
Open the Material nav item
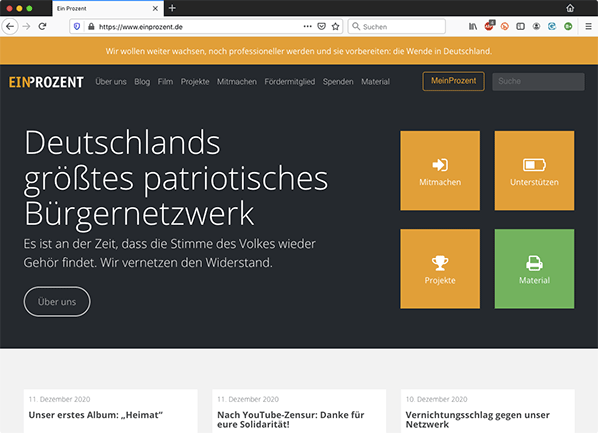tap(375, 82)
